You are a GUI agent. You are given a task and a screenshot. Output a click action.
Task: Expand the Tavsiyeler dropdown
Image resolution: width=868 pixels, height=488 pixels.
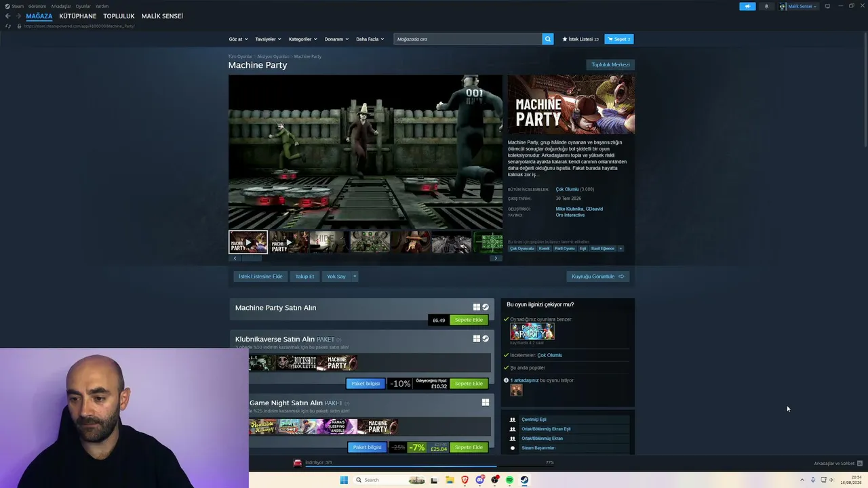pos(268,39)
